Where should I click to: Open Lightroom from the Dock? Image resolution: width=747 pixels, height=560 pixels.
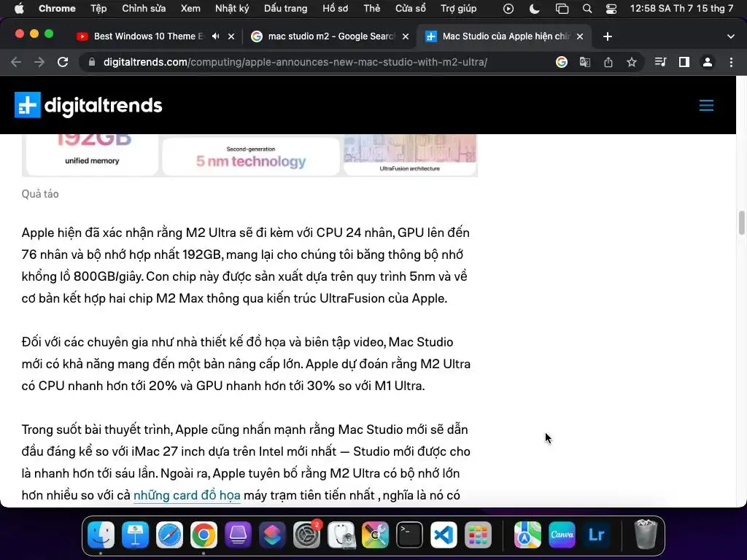(x=597, y=535)
